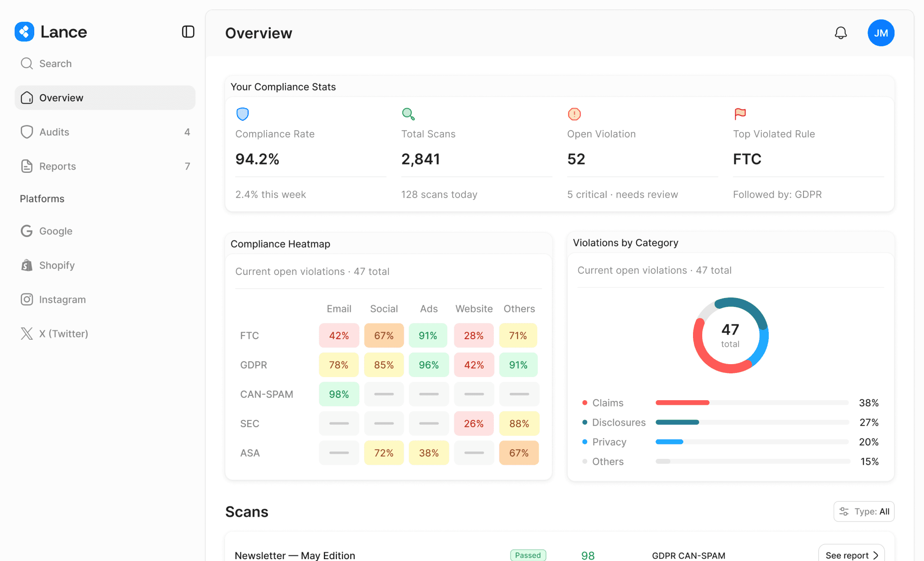Click See report for the Newsletter scan

tap(851, 555)
